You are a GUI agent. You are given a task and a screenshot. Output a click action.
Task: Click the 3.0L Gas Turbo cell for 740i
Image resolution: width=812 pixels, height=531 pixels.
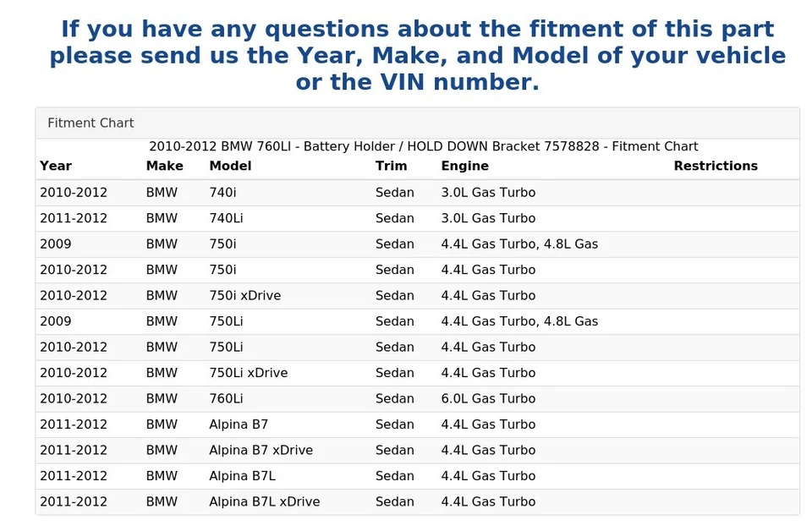[488, 192]
